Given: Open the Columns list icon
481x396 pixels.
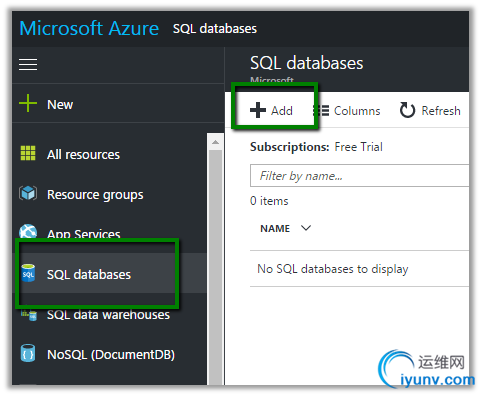Looking at the screenshot, I should point(321,110).
